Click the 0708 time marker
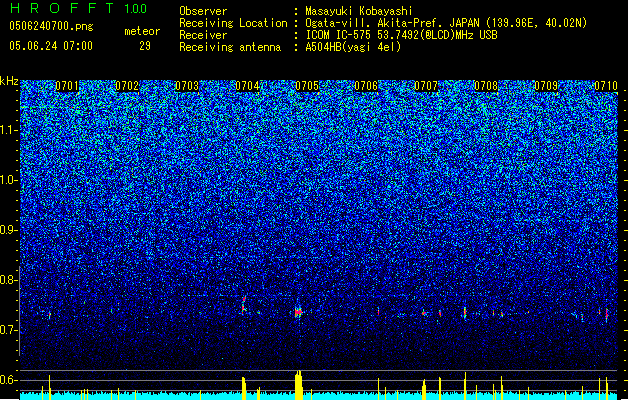 click(486, 86)
